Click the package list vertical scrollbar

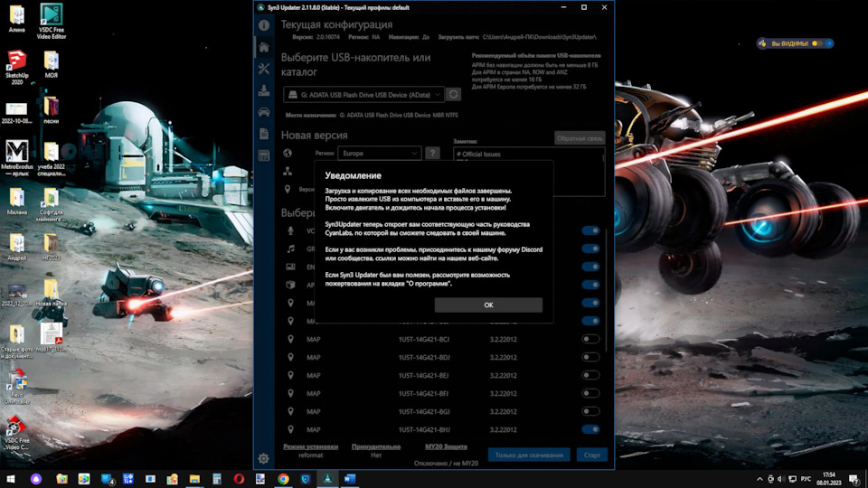(x=607, y=290)
